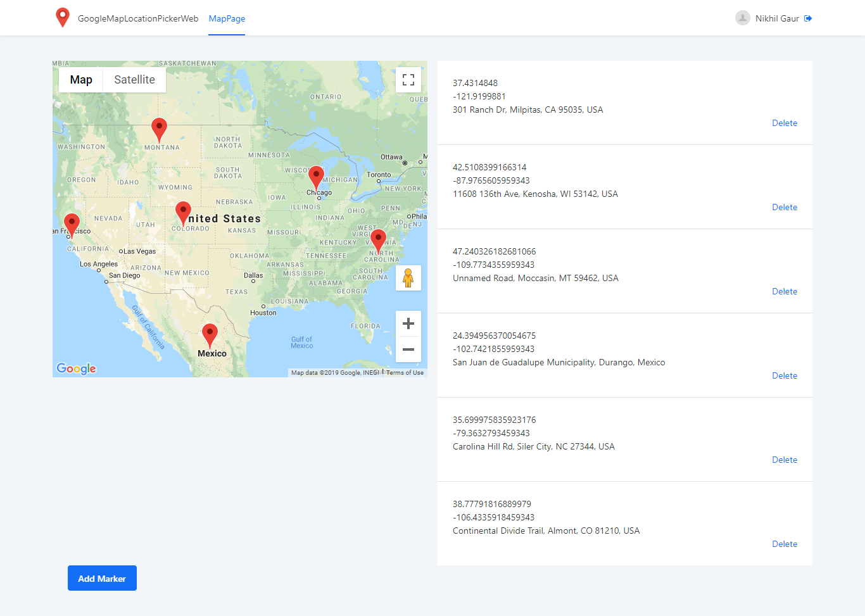865x616 pixels.
Task: Zoom out the map with minus button
Action: click(x=408, y=349)
